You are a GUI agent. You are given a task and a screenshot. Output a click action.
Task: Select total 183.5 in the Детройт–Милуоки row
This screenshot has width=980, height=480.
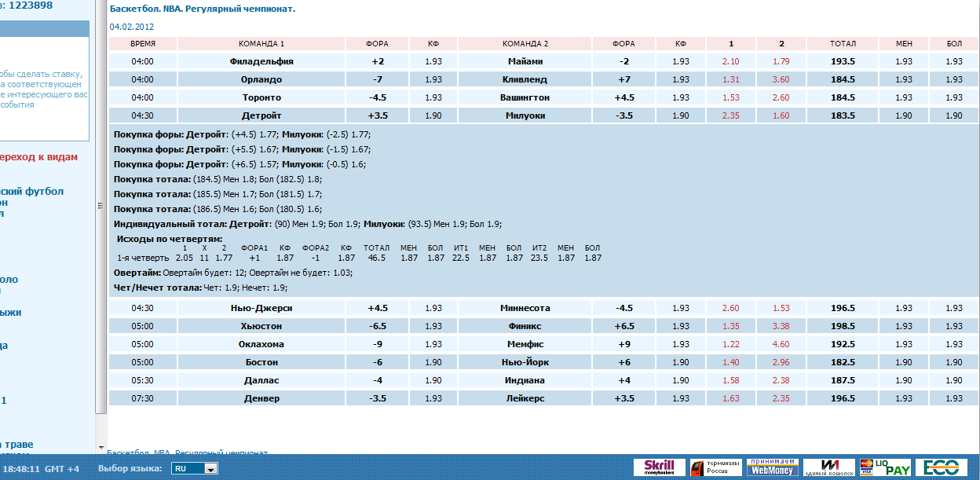pos(843,115)
